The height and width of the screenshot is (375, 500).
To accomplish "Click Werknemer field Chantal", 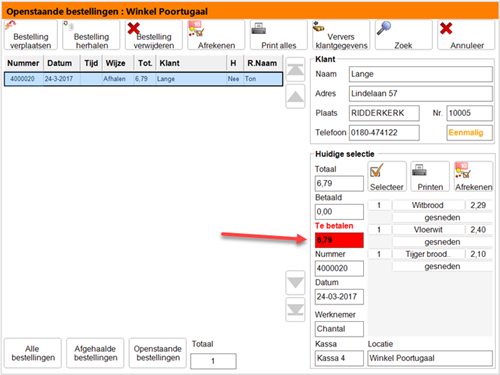I will tap(339, 329).
